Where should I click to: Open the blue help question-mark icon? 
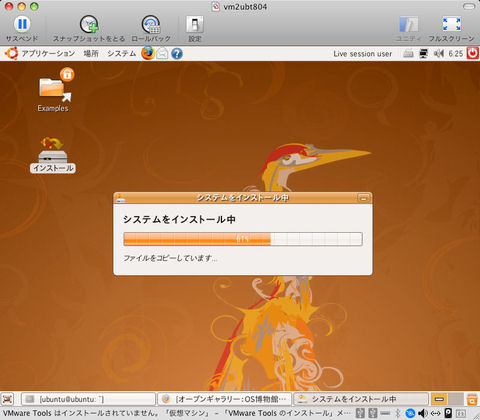click(177, 54)
